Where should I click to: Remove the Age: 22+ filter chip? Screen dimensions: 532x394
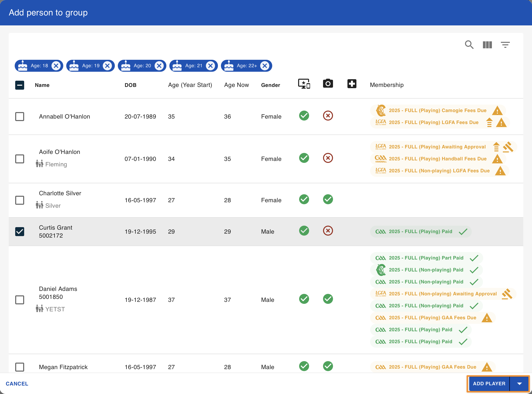265,66
